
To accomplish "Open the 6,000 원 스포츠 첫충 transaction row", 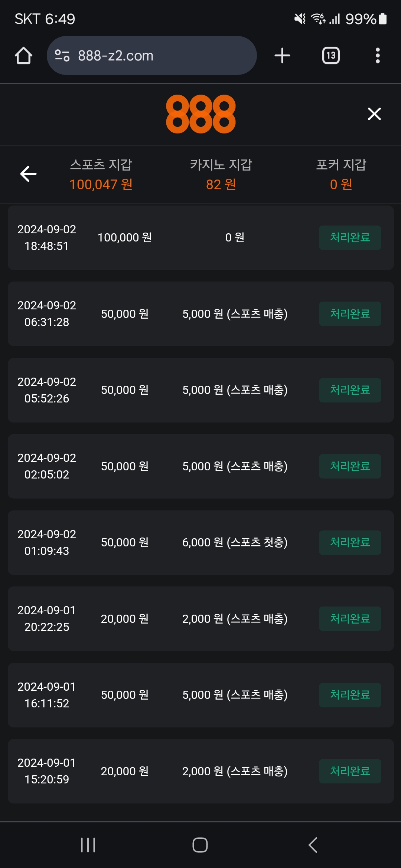I will click(x=200, y=543).
